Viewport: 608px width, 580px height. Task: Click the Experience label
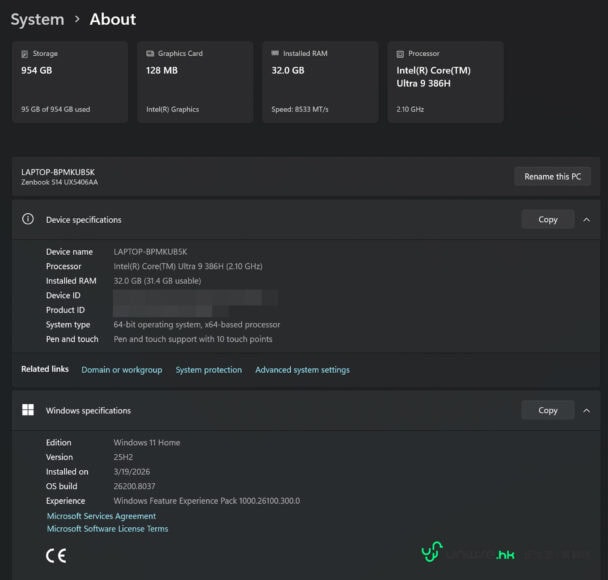click(66, 501)
